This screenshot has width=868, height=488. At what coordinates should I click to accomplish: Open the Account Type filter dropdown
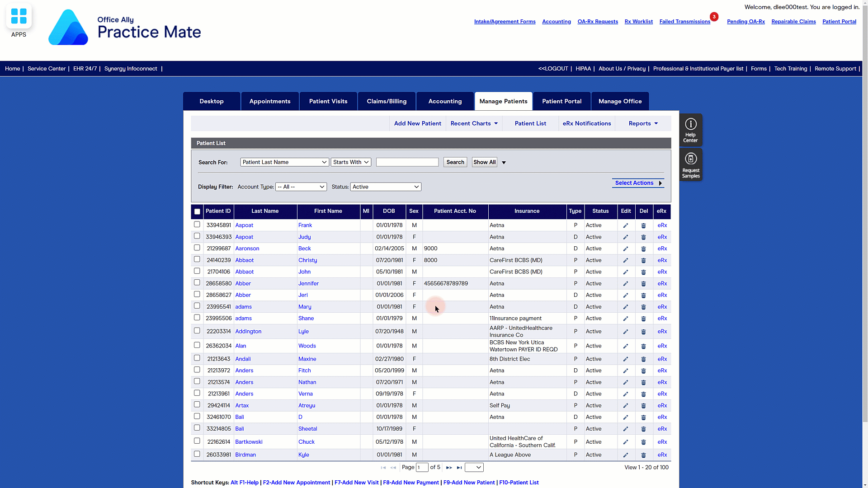301,187
